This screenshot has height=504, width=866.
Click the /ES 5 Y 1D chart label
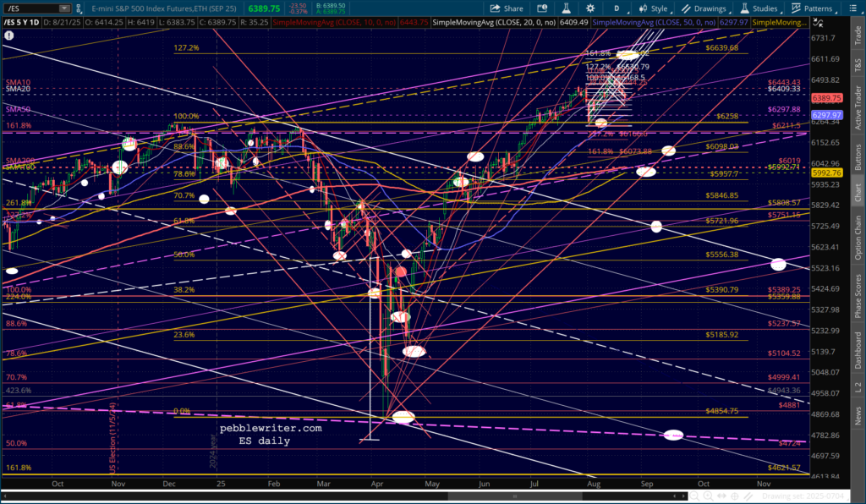click(21, 23)
